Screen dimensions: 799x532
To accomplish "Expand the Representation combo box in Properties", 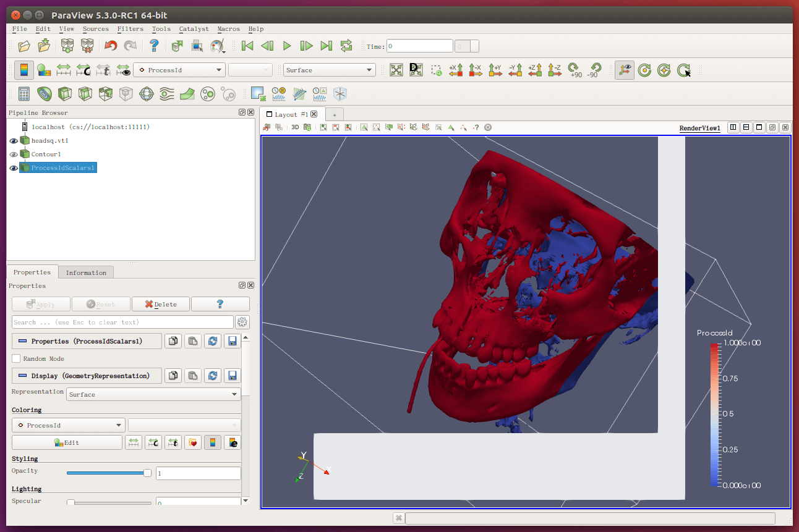I will pyautogui.click(x=153, y=394).
